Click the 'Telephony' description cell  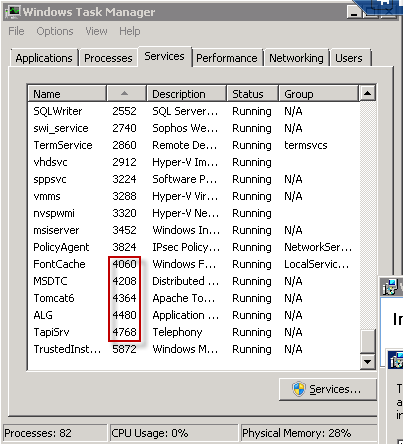pos(177,332)
